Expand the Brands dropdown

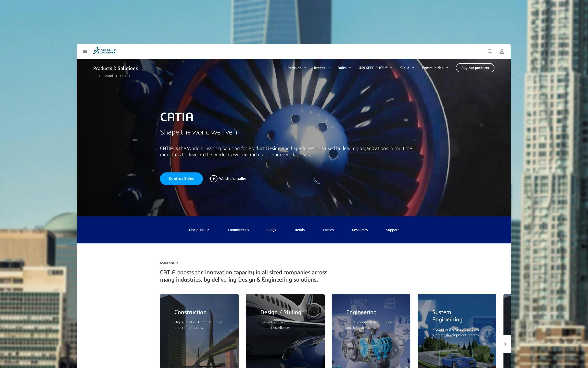pyautogui.click(x=322, y=68)
